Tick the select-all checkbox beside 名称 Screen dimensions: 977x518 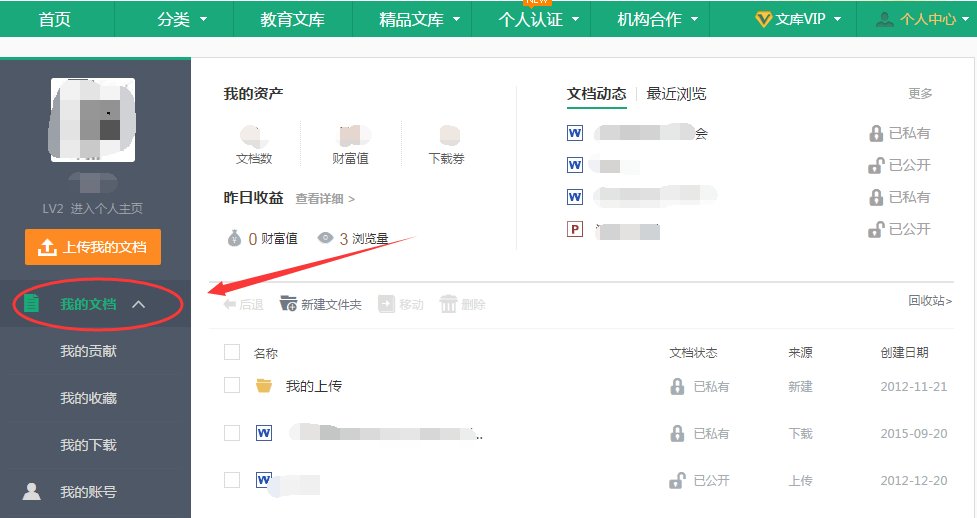point(232,352)
